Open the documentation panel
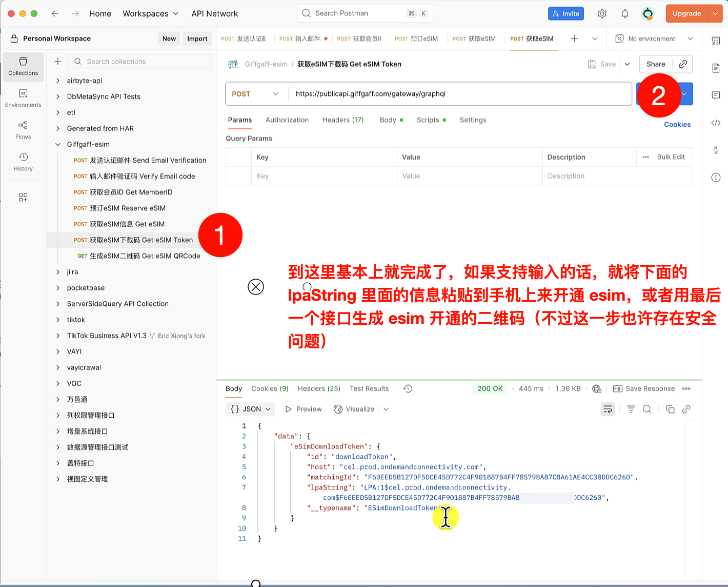This screenshot has width=728, height=587. coord(716,68)
